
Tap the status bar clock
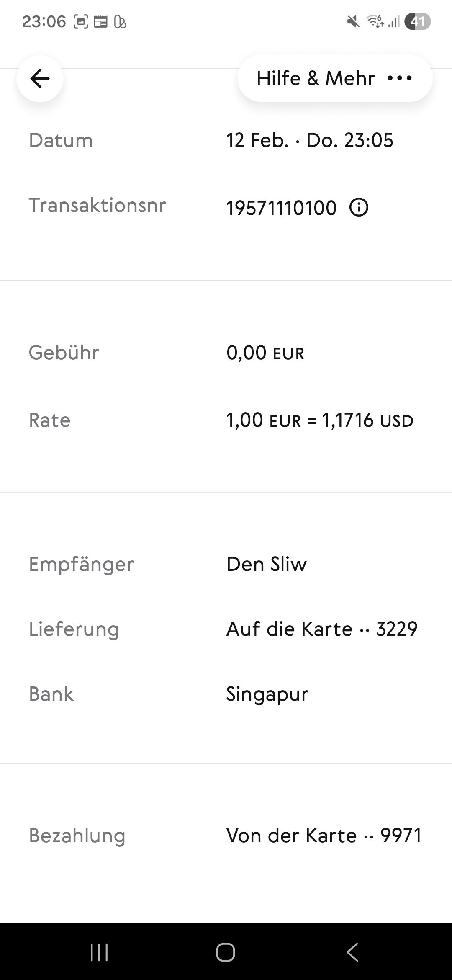point(44,21)
